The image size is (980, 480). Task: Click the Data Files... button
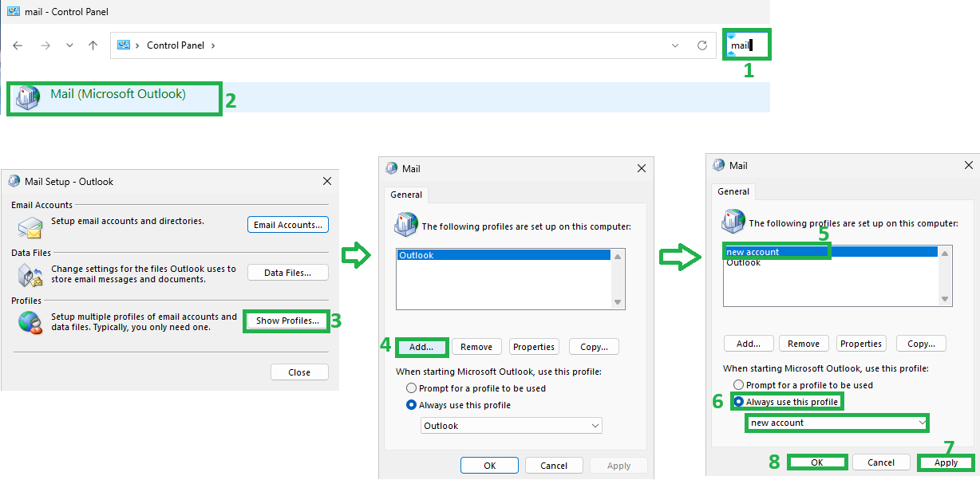pos(288,273)
